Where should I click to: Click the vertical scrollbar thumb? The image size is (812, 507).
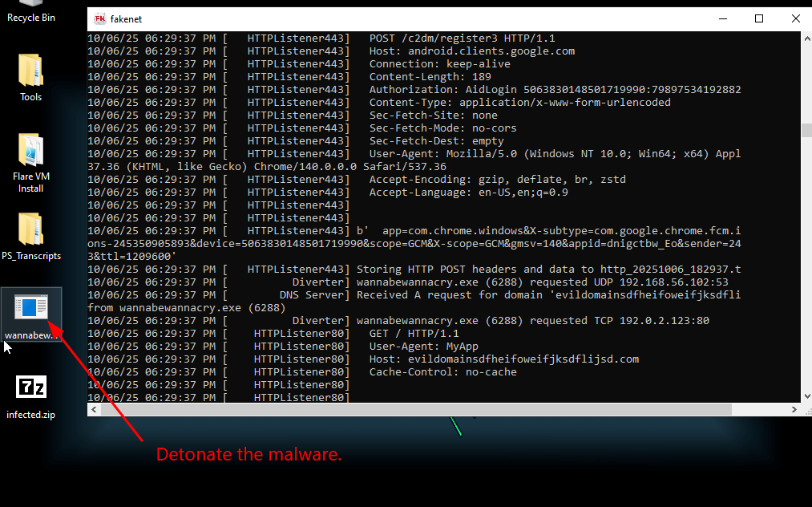point(806,130)
